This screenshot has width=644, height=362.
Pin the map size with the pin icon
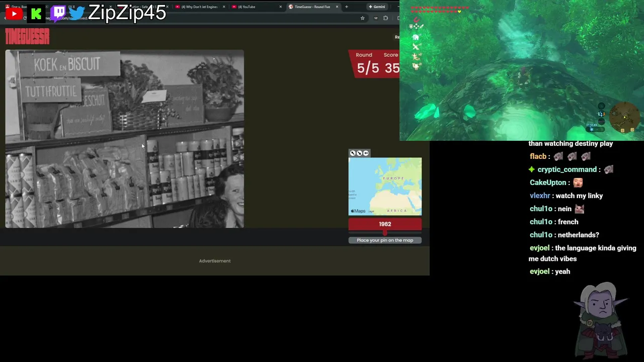coord(366,153)
